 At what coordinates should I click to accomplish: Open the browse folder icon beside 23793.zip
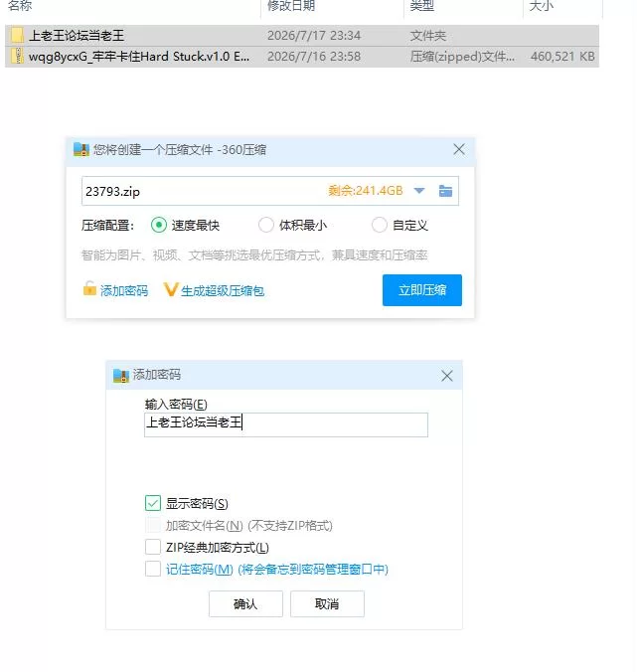tap(445, 191)
